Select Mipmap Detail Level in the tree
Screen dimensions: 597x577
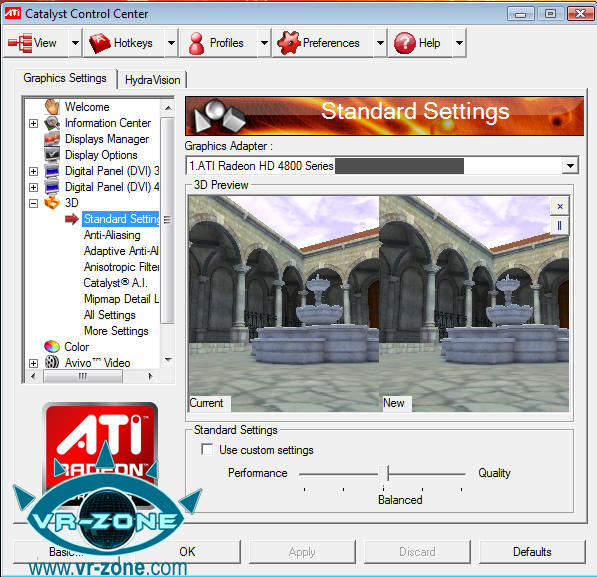[x=121, y=299]
